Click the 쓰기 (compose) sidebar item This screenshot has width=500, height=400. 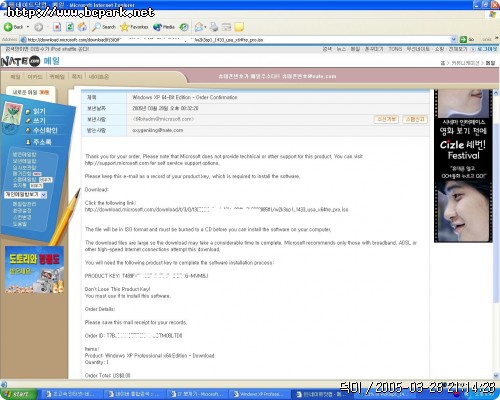click(x=39, y=121)
